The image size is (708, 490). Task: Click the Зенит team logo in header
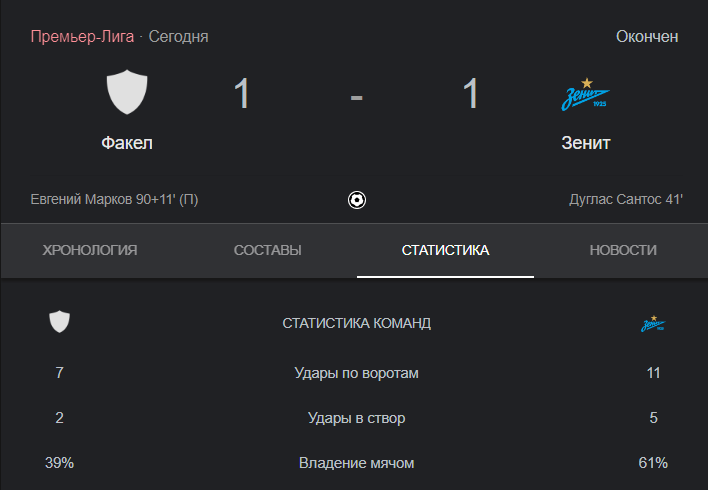tap(586, 95)
